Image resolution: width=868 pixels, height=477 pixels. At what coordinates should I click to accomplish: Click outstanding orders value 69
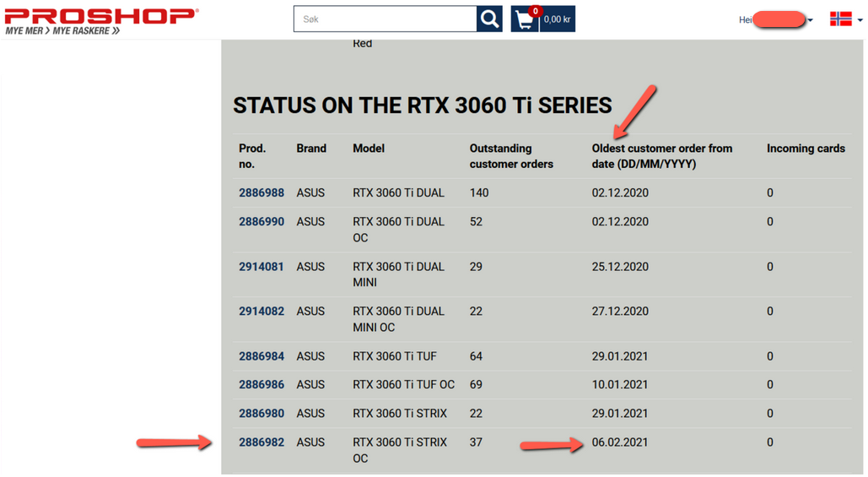click(476, 384)
